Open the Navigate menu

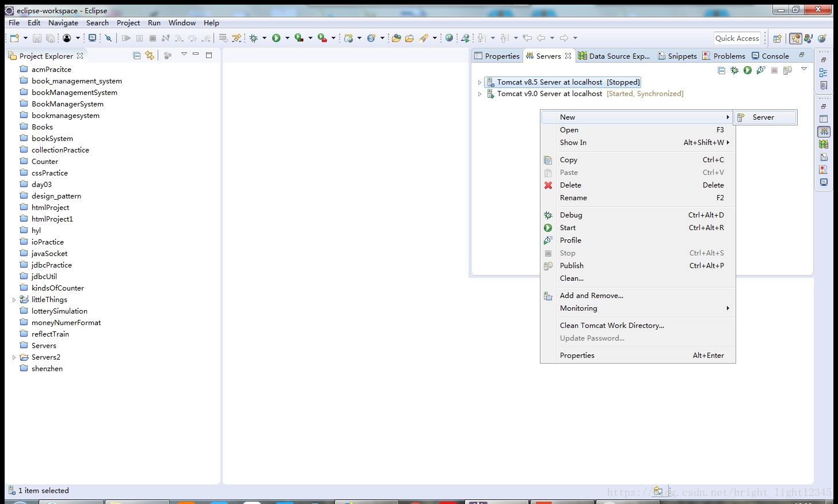(63, 23)
